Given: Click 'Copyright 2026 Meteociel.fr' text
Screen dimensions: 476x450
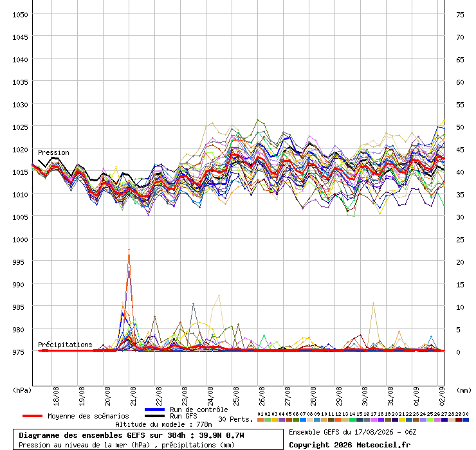Looking at the screenshot, I should (349, 445).
